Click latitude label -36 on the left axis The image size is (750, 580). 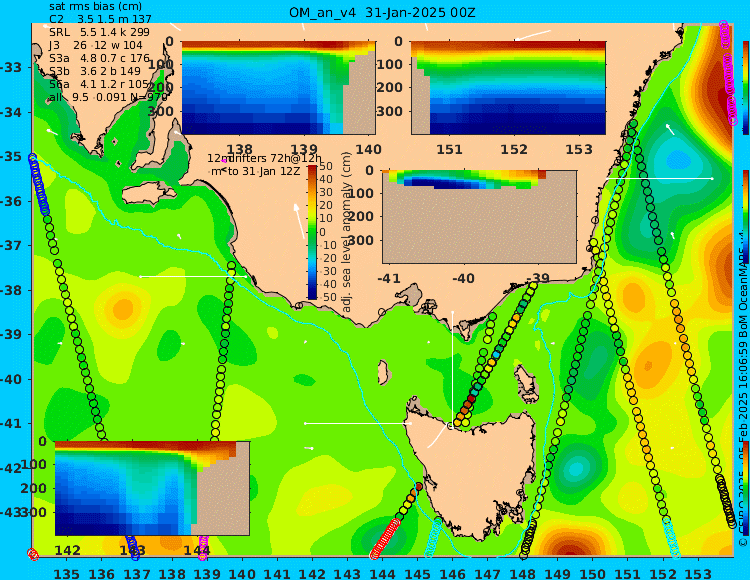point(10,201)
